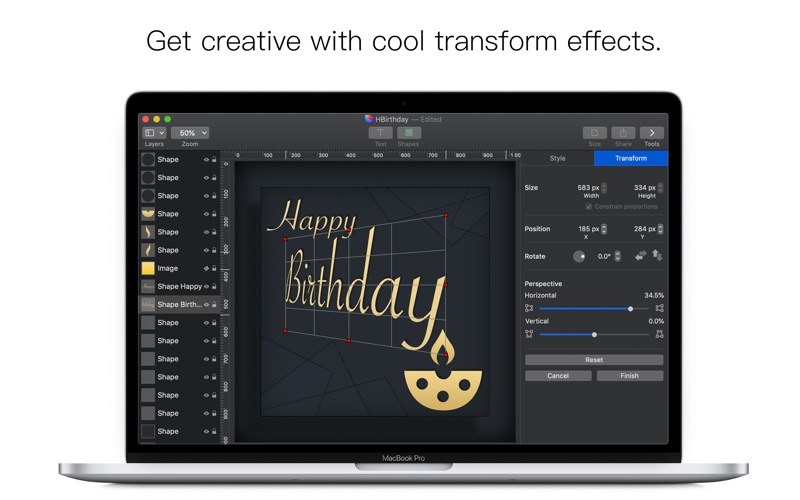The image size is (800, 500).
Task: Click the right Vertical perspective icon
Action: pyautogui.click(x=660, y=334)
